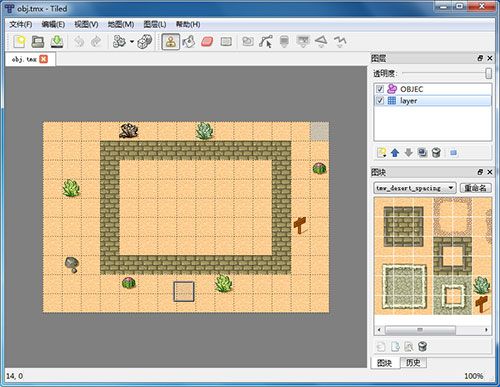Select the Eraser tool
The width and height of the screenshot is (500, 387).
[207, 42]
